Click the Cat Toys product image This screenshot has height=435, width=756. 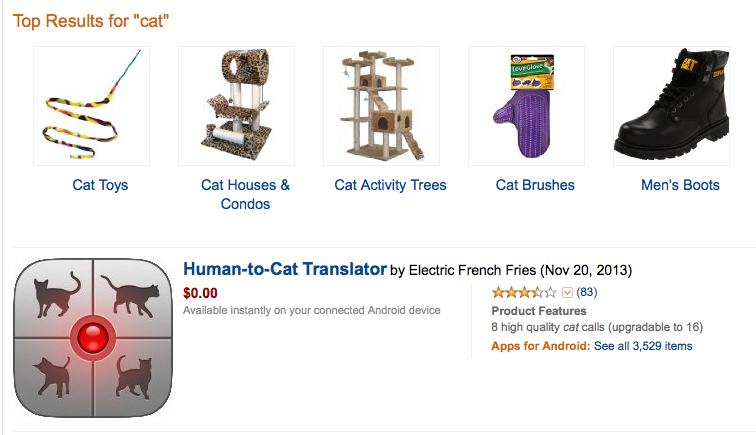(91, 106)
